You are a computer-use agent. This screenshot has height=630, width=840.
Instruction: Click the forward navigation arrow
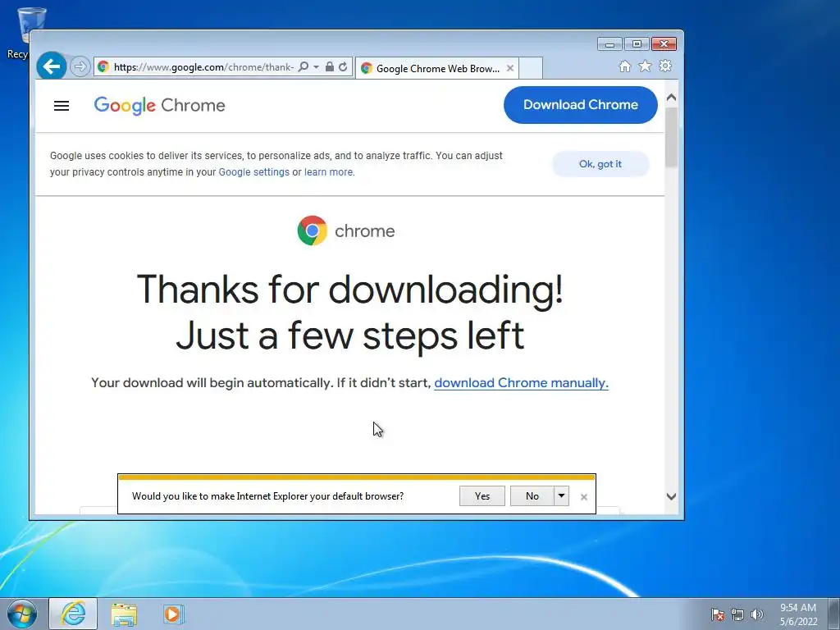coord(80,67)
